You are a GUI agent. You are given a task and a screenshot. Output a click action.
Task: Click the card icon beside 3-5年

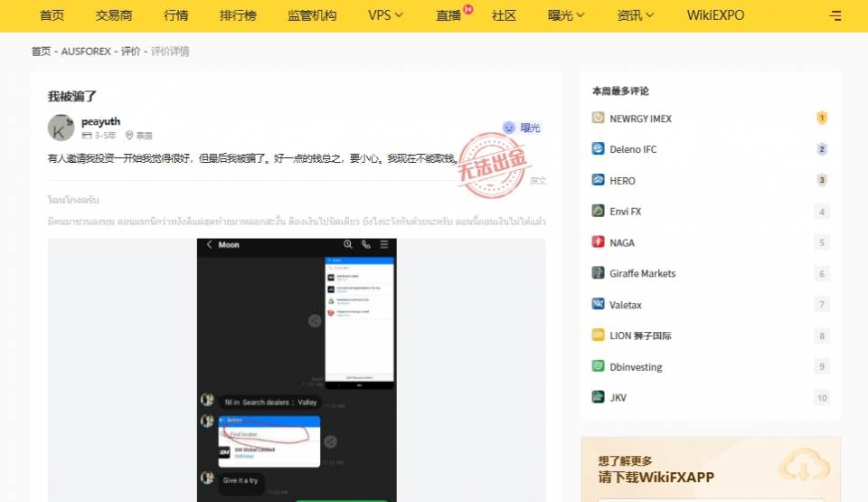[87, 135]
